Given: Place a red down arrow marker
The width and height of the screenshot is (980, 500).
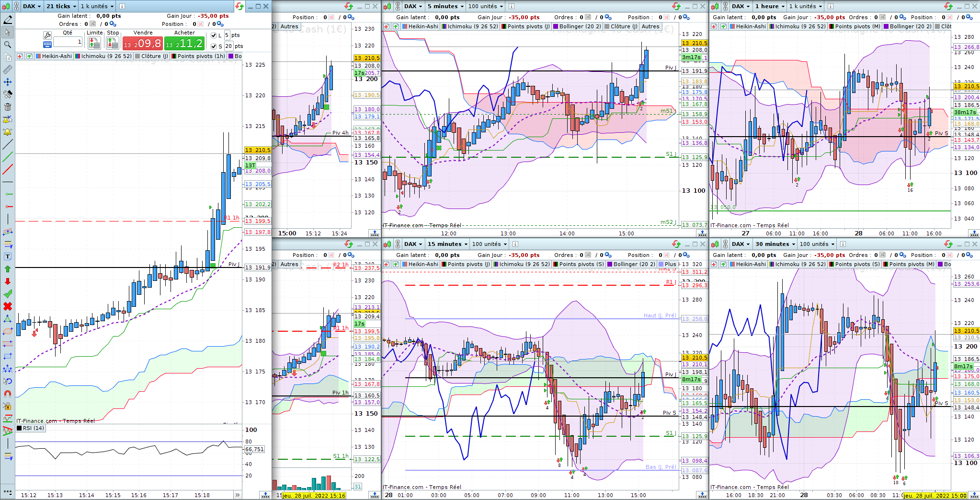Looking at the screenshot, I should pyautogui.click(x=8, y=281).
